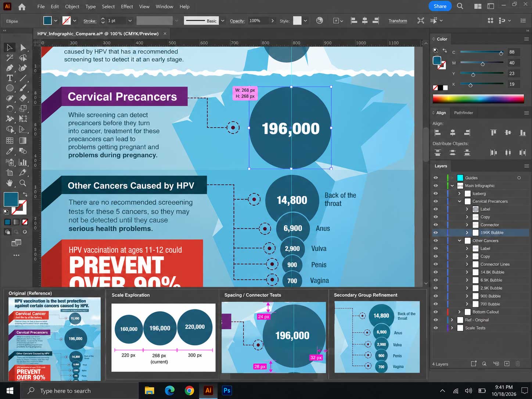Click the delete layer trash icon
The width and height of the screenshot is (532, 399).
[x=518, y=364]
